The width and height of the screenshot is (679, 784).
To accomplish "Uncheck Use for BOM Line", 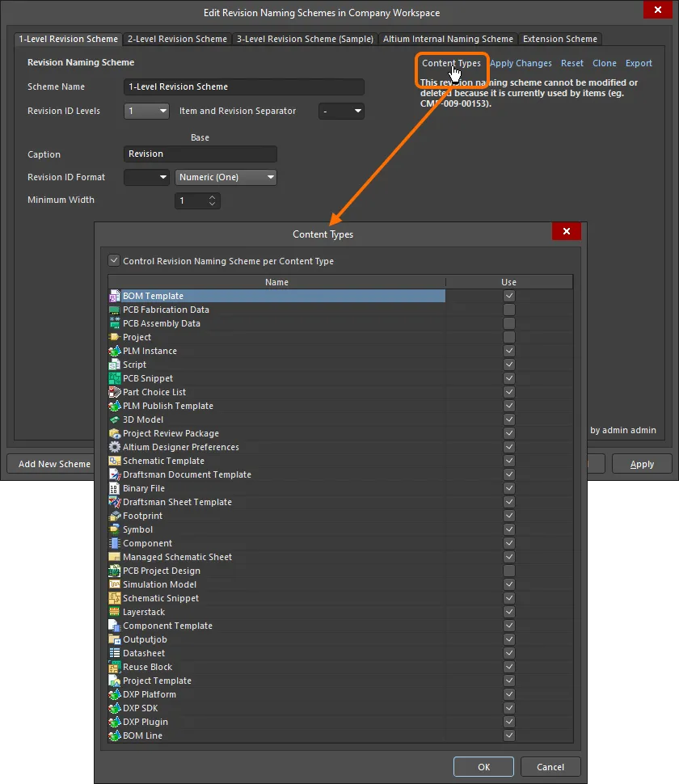I will [x=509, y=736].
